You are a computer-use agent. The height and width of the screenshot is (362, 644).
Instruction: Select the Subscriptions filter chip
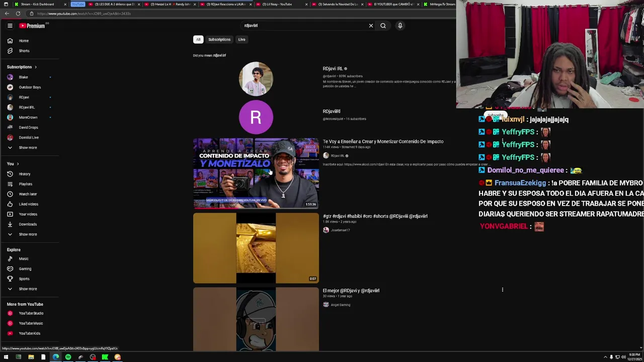219,39
